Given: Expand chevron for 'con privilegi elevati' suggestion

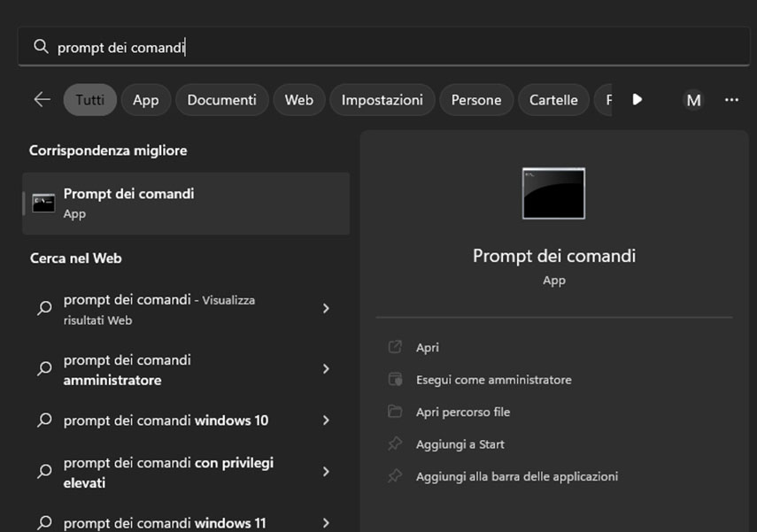Looking at the screenshot, I should pyautogui.click(x=327, y=472).
